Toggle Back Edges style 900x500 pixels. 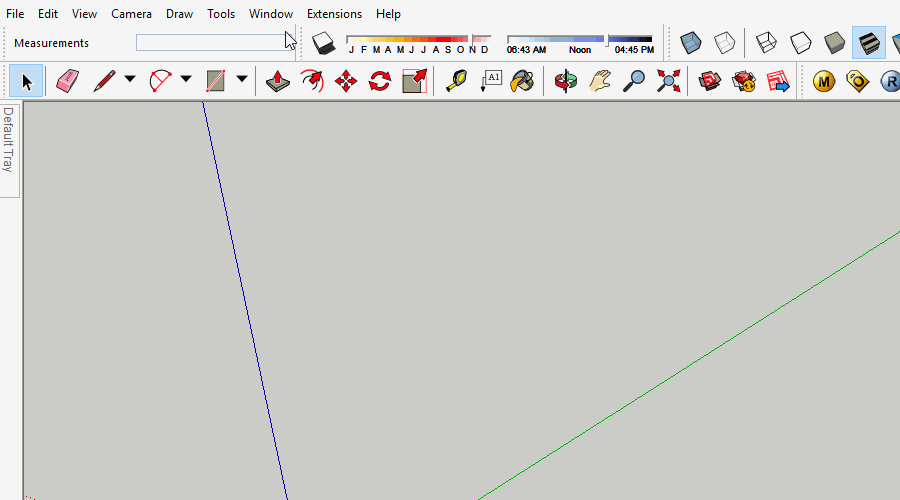pyautogui.click(x=724, y=43)
